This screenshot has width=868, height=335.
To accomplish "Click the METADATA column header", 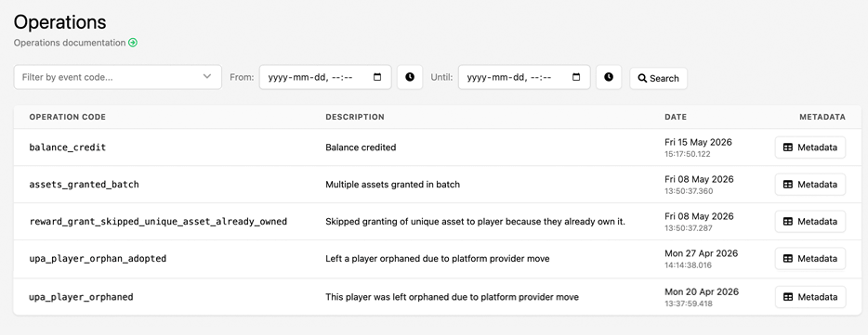I will coord(822,117).
